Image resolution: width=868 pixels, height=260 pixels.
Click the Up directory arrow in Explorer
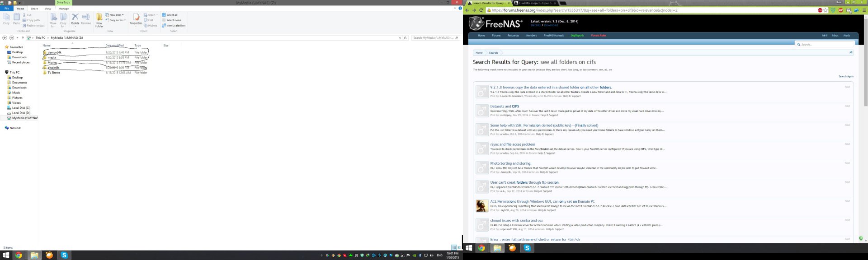[x=23, y=38]
